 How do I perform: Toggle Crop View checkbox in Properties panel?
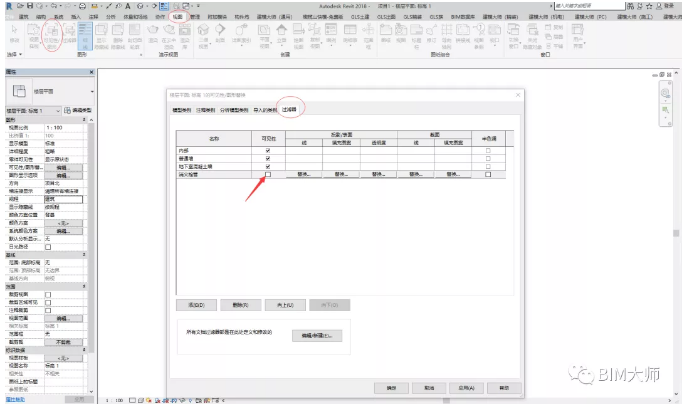pos(48,294)
